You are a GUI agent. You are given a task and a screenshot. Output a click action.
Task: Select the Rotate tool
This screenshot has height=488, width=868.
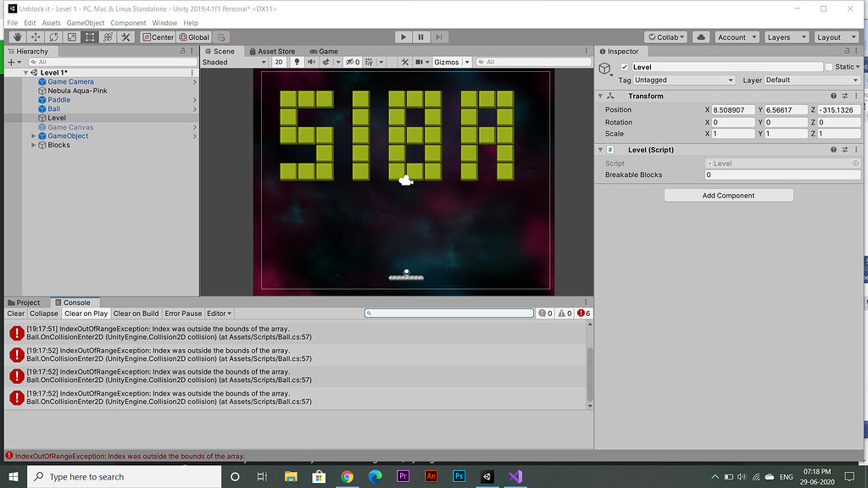click(x=53, y=36)
